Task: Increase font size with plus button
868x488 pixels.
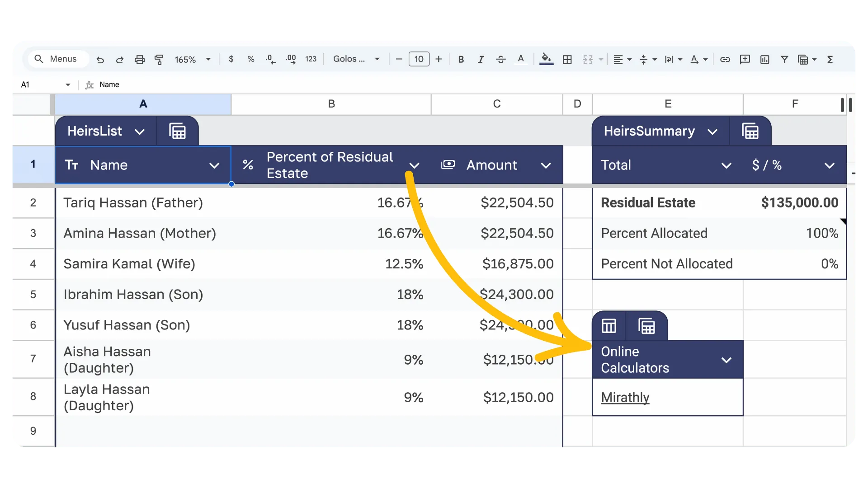Action: tap(439, 59)
